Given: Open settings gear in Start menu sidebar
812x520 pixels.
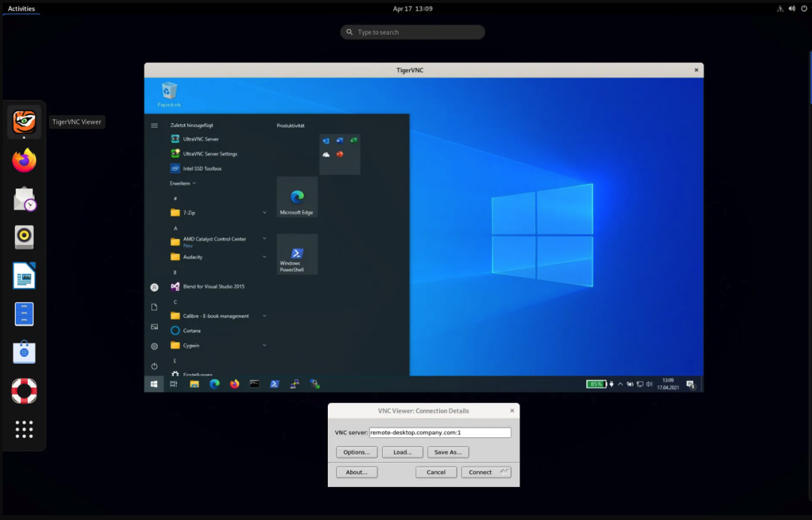Looking at the screenshot, I should (x=154, y=346).
